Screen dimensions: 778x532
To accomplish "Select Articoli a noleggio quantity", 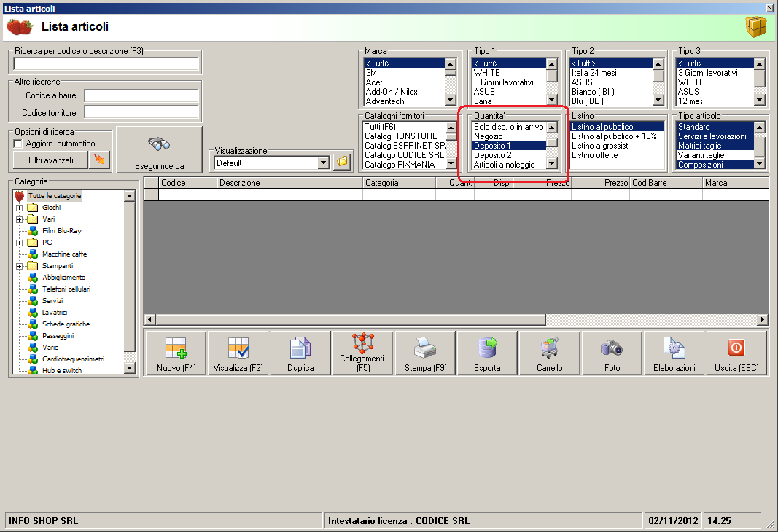I will tap(504, 165).
